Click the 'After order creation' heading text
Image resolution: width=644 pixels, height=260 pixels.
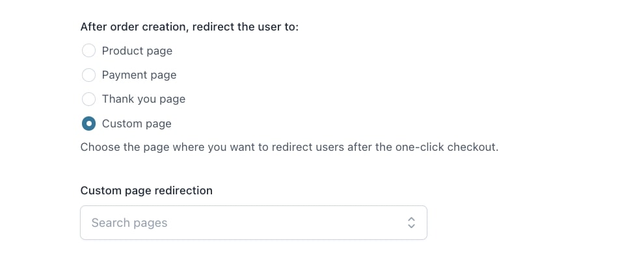click(189, 27)
